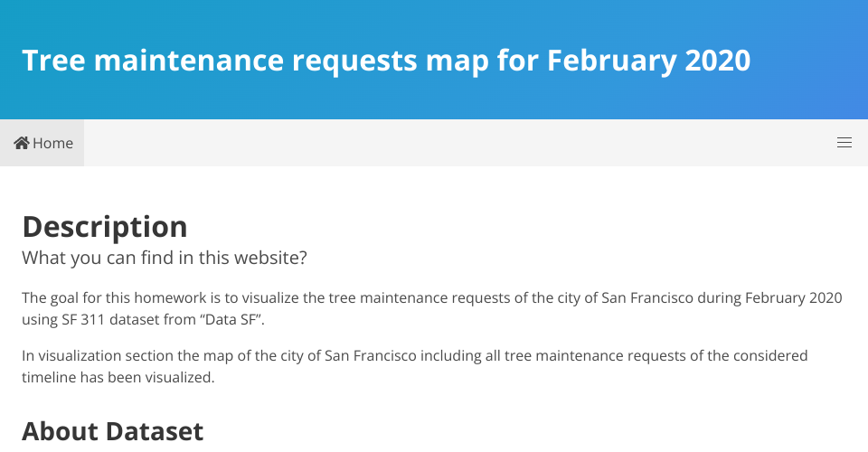Go to the Home navigation link

click(x=42, y=143)
